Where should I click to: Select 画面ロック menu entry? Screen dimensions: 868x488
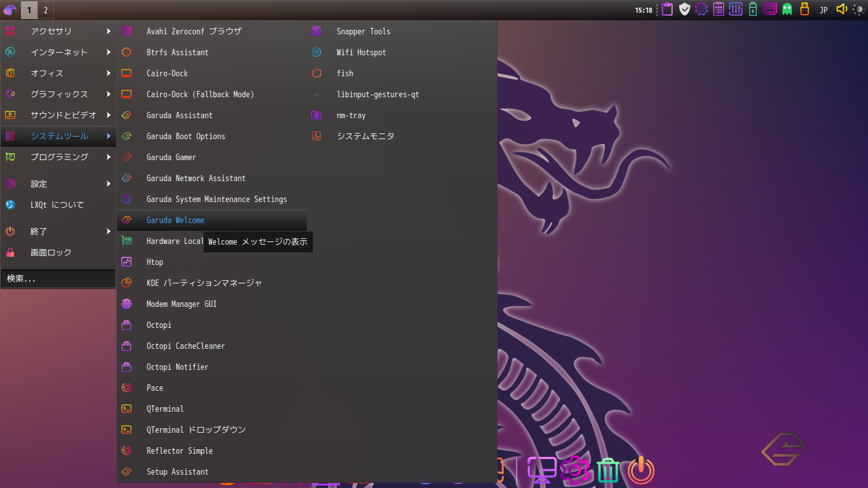point(58,252)
